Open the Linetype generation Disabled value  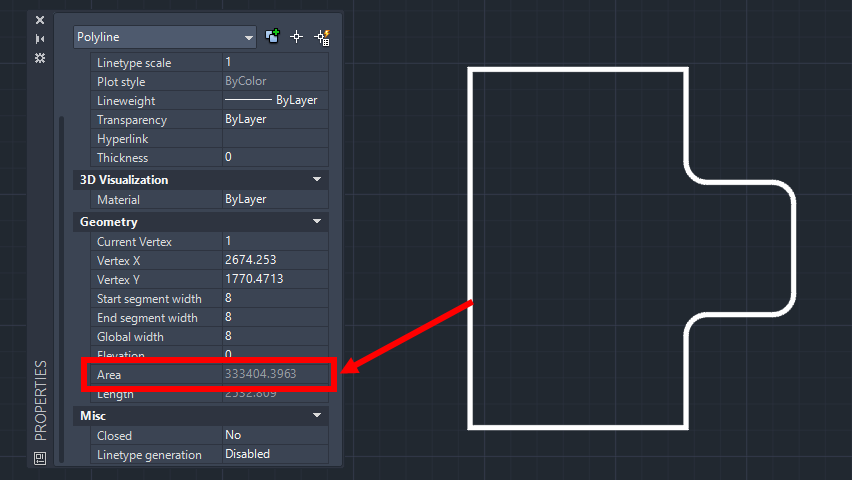click(x=275, y=454)
